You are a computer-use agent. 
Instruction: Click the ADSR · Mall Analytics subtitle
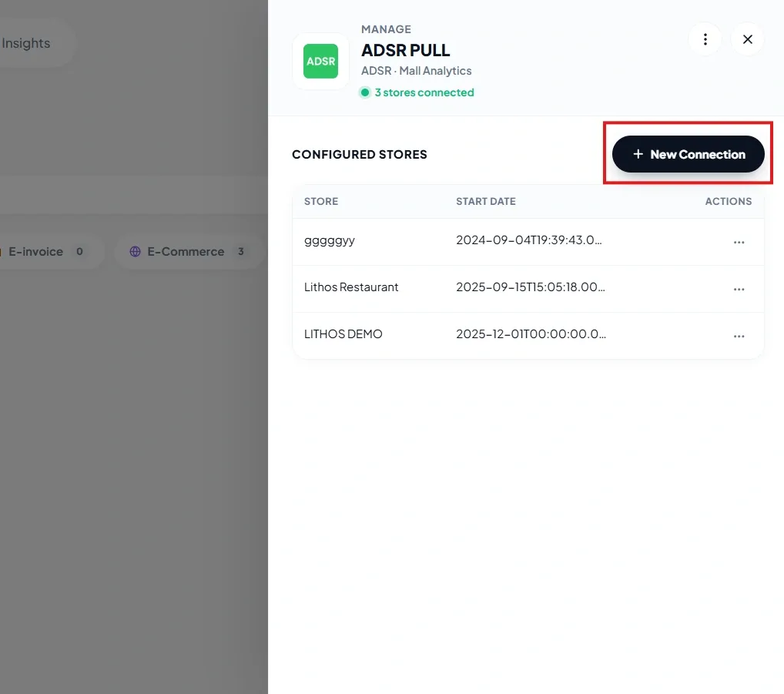[416, 71]
